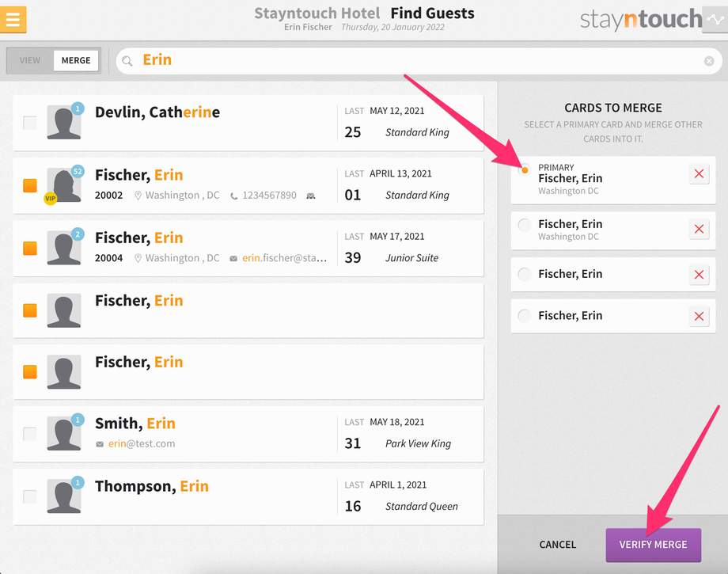Image resolution: width=728 pixels, height=574 pixels.
Task: Remove the non-primary Washington DC Fischer card
Action: tap(699, 229)
